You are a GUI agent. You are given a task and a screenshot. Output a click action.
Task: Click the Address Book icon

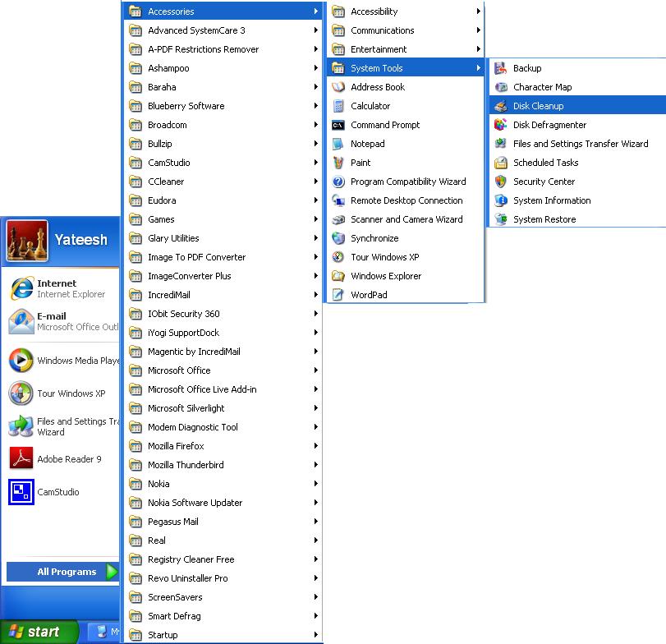(x=338, y=87)
